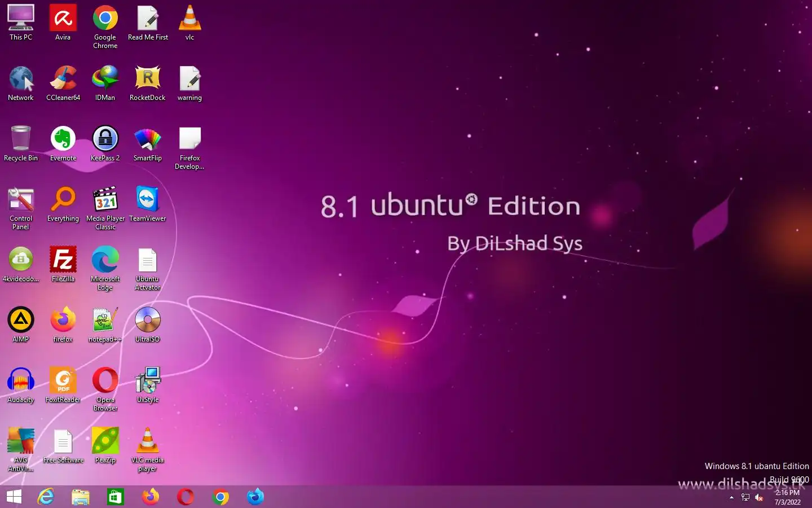
Task: Select the Recycle Bin icon
Action: pos(21,144)
